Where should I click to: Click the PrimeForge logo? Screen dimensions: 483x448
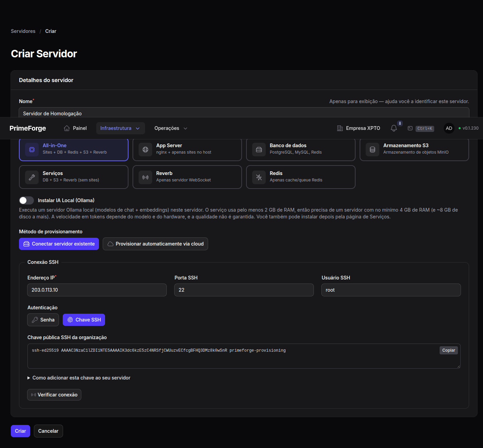click(28, 128)
